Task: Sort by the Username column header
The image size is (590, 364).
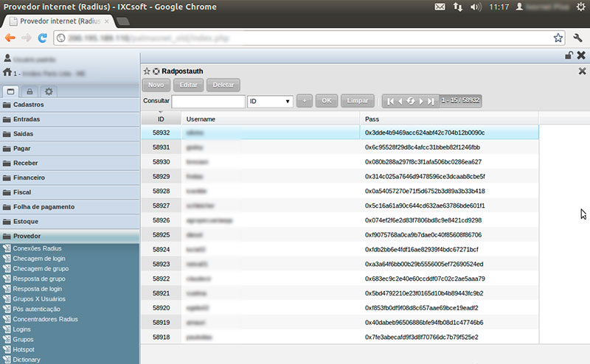Action: point(271,119)
